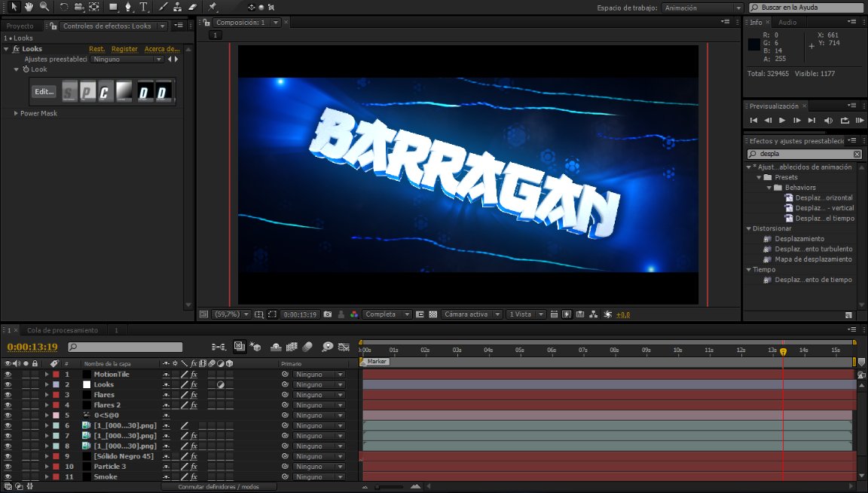Open Composition Mini-Flowchart in timeline
Screen dimensions: 868x493
point(219,347)
